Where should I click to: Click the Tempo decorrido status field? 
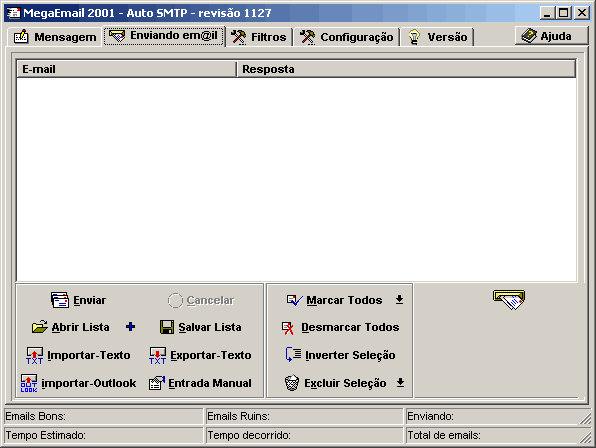[304, 435]
